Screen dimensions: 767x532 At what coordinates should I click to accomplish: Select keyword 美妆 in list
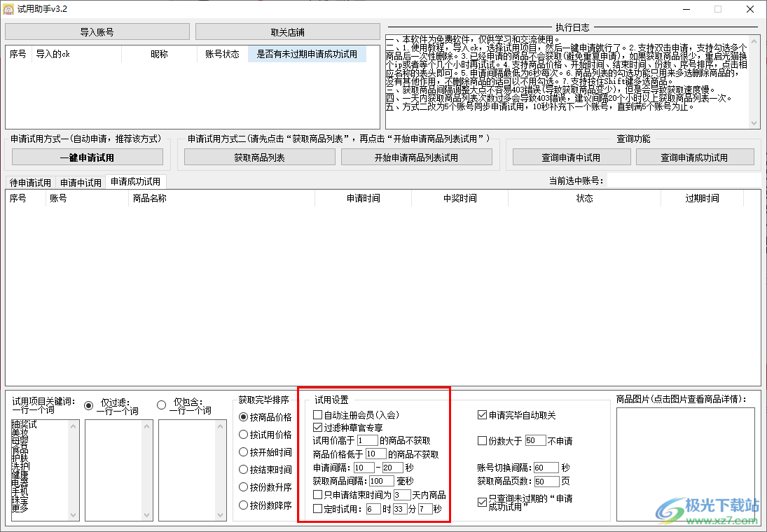point(20,433)
